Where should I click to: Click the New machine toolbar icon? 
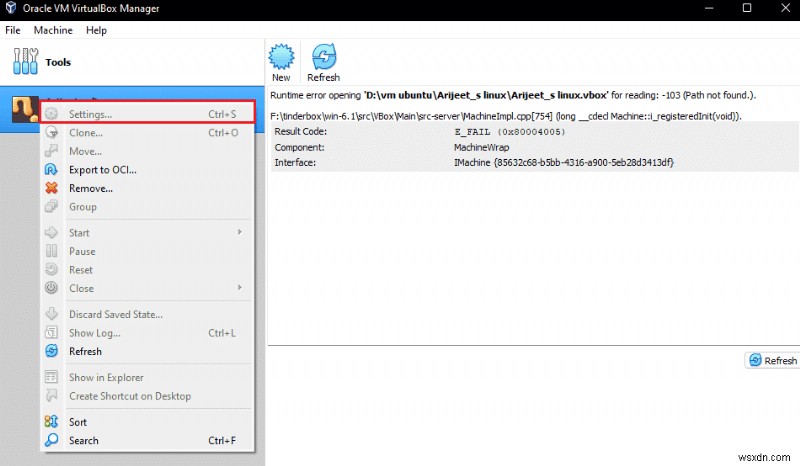(x=281, y=57)
